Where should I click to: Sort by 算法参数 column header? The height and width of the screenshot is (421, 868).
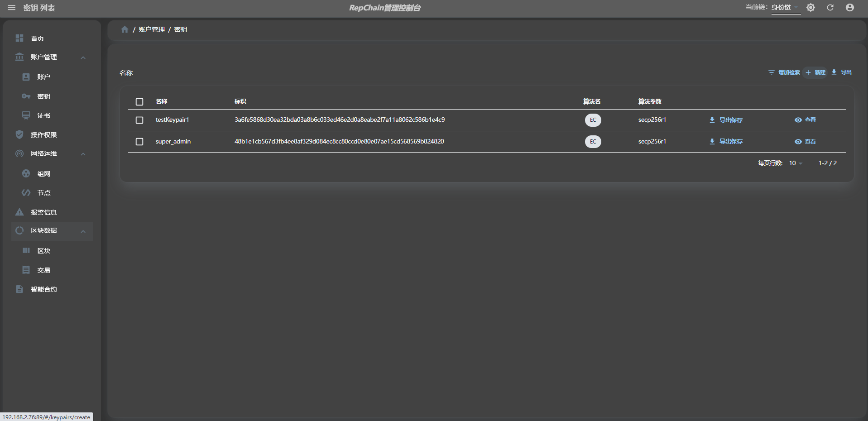650,101
